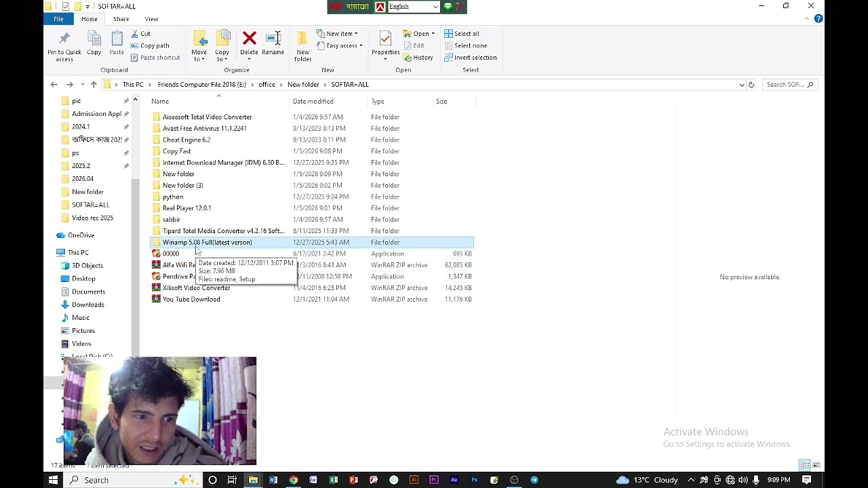The image size is (868, 488).
Task: Switch to Details view in the status bar
Action: 804,465
